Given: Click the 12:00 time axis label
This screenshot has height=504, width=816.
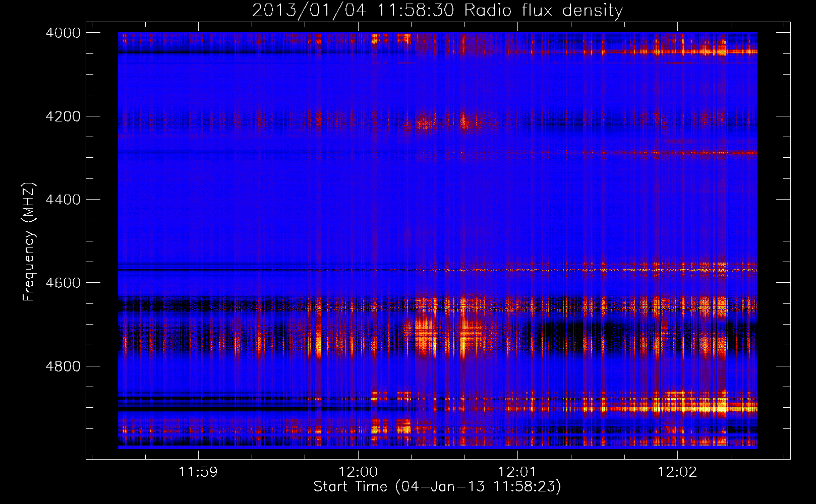Looking at the screenshot, I should [358, 472].
